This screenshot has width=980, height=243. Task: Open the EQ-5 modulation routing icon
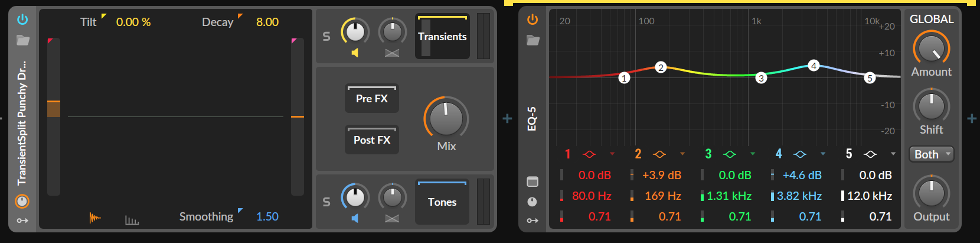tap(533, 221)
